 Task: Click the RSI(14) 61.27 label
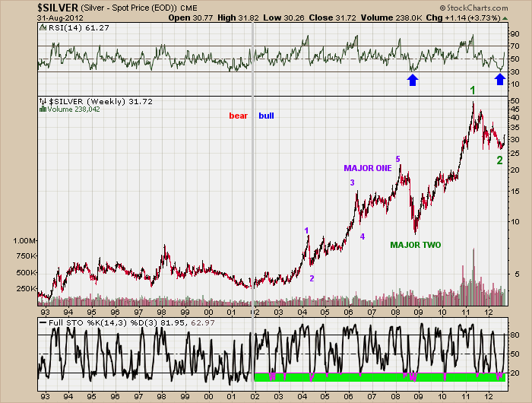click(79, 28)
